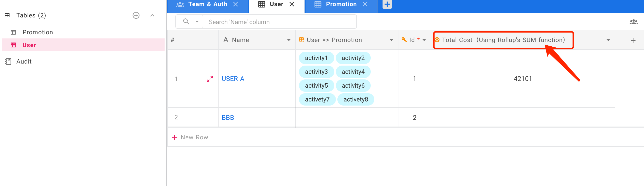Image resolution: width=644 pixels, height=186 pixels.
Task: Open the USER A record link
Action: pyautogui.click(x=233, y=79)
